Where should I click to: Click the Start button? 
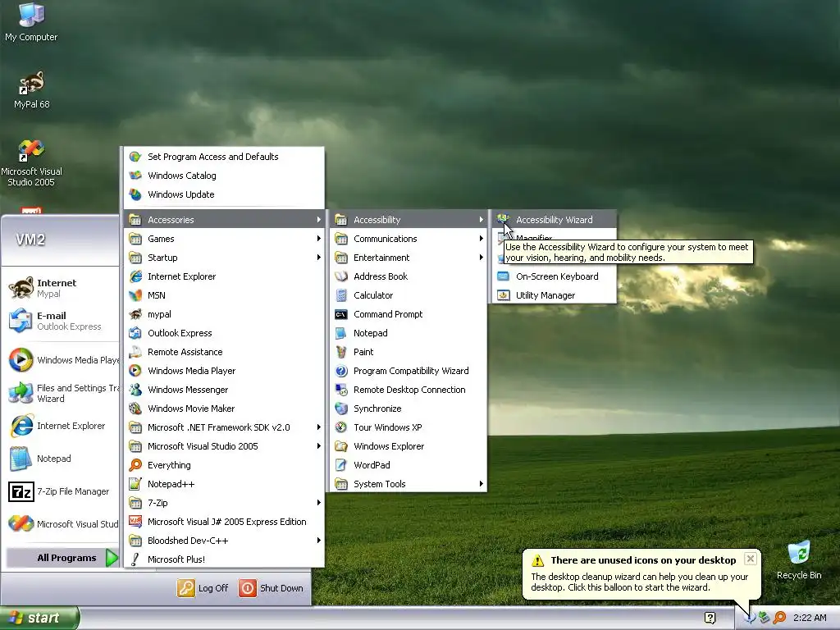[39, 618]
